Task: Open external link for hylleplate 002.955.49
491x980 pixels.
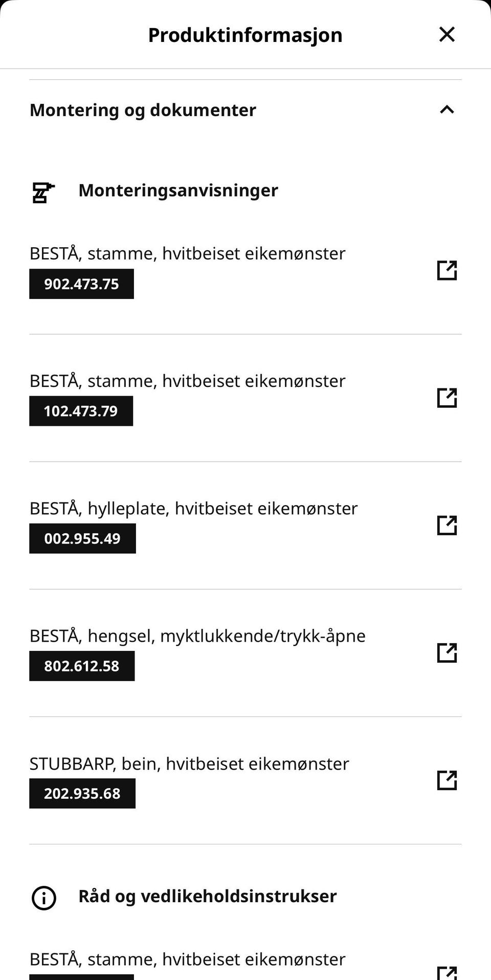Action: [447, 525]
